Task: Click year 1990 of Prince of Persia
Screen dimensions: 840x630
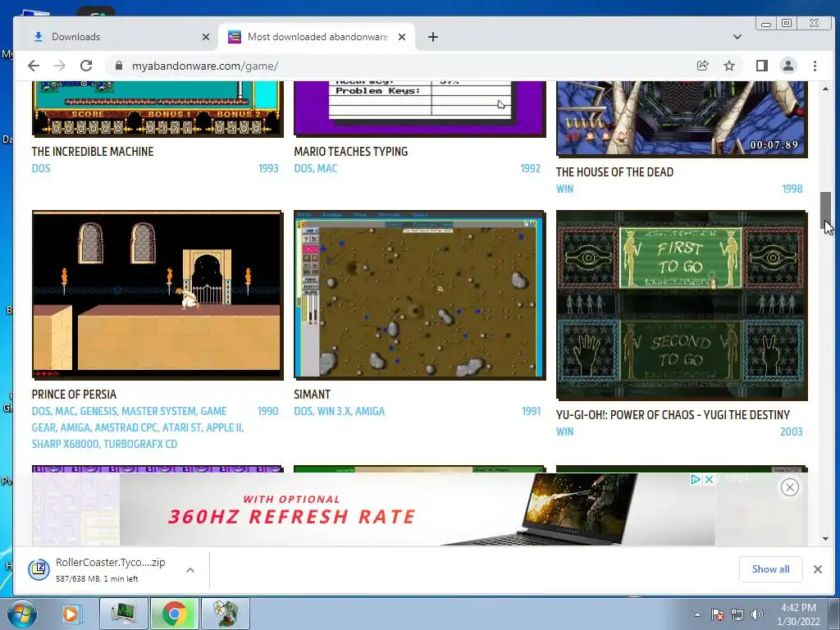Action: 268,411
